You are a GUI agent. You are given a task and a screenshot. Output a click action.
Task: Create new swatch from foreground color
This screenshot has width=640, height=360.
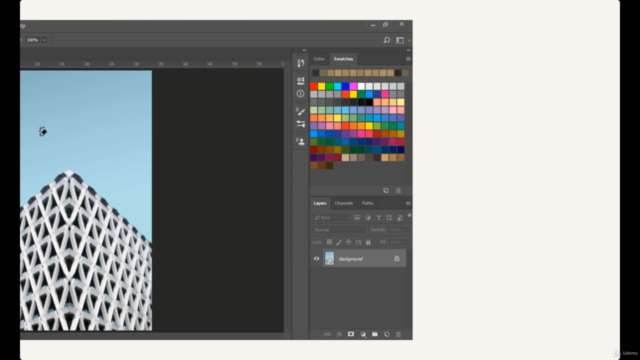(386, 191)
